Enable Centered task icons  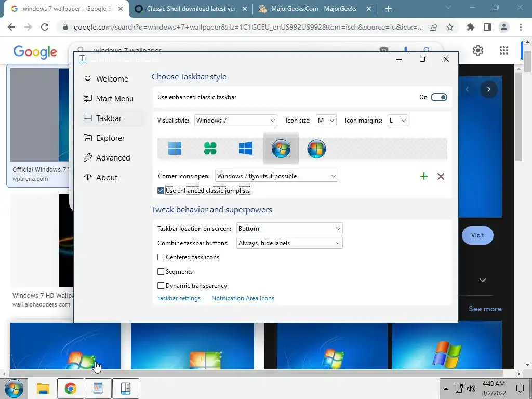pos(161,257)
